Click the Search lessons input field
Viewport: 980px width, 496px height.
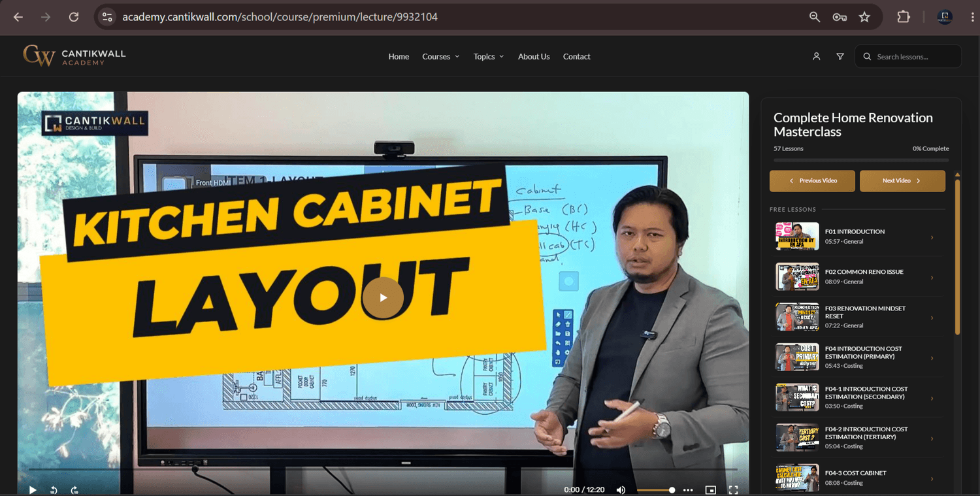tap(908, 57)
